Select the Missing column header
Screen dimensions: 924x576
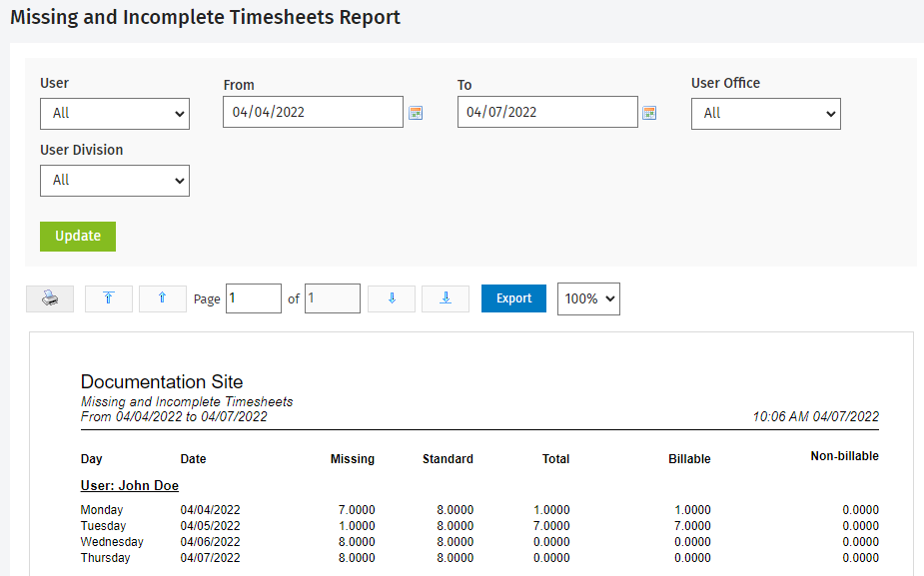click(352, 458)
